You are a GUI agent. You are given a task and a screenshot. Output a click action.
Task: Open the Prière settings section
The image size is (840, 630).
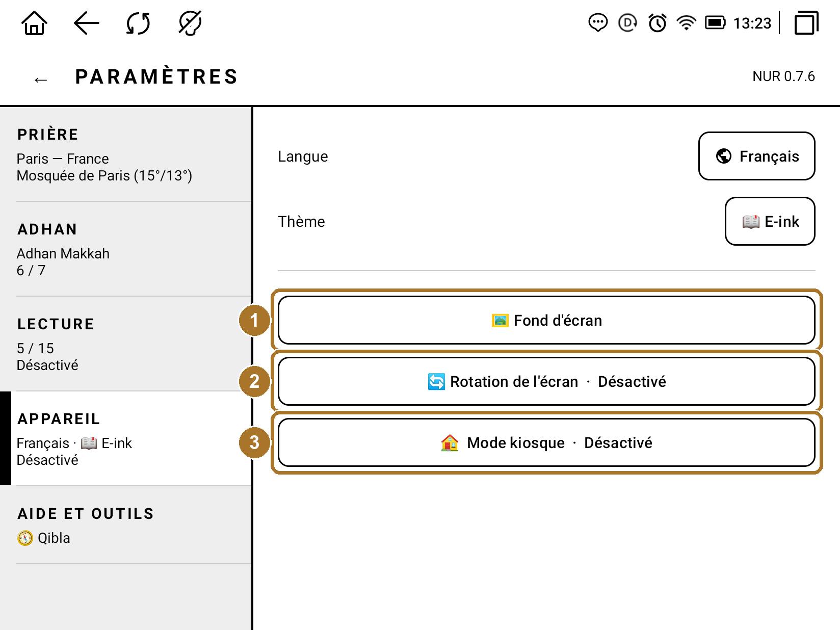(x=126, y=154)
